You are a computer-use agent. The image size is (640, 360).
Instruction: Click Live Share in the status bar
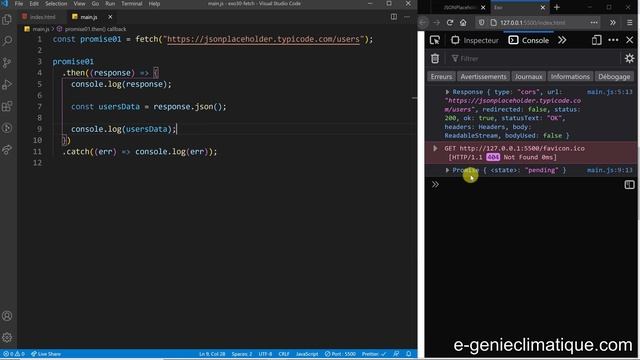click(46, 354)
